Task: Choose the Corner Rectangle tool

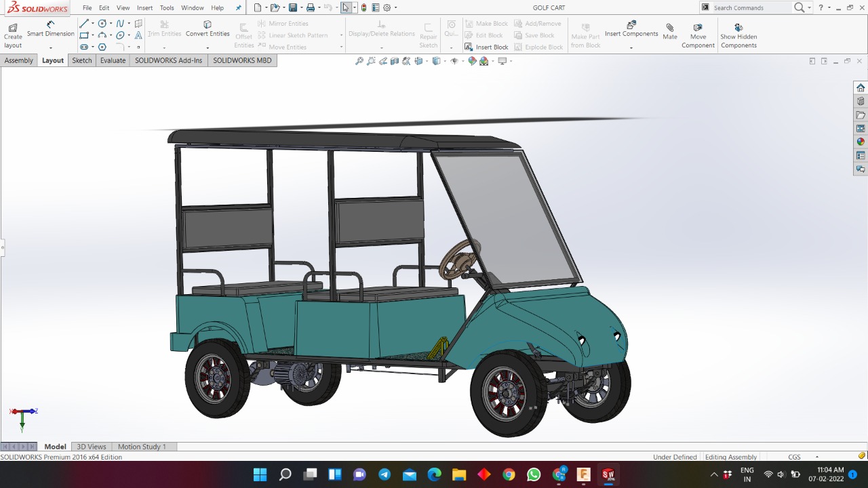Action: (x=84, y=35)
